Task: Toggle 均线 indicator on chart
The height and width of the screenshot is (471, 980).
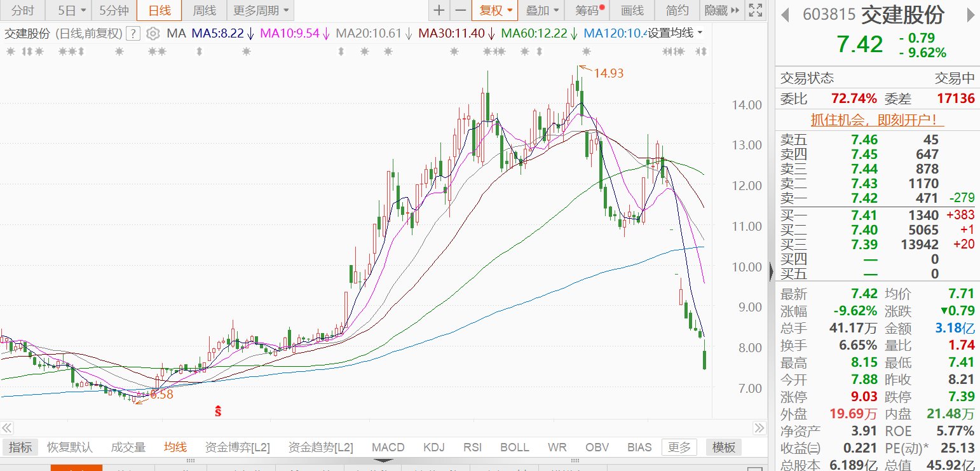Action: pyautogui.click(x=175, y=447)
